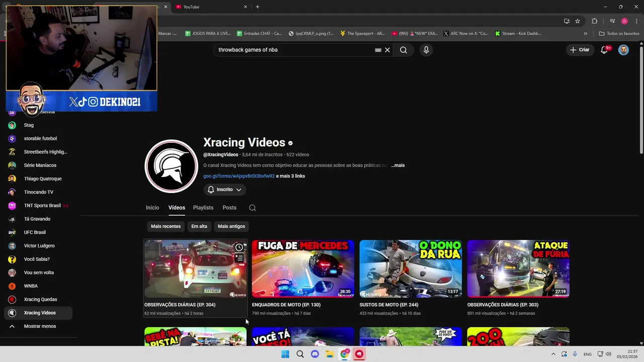
Task: Search within the Xracing Videos channel
Action: click(253, 208)
